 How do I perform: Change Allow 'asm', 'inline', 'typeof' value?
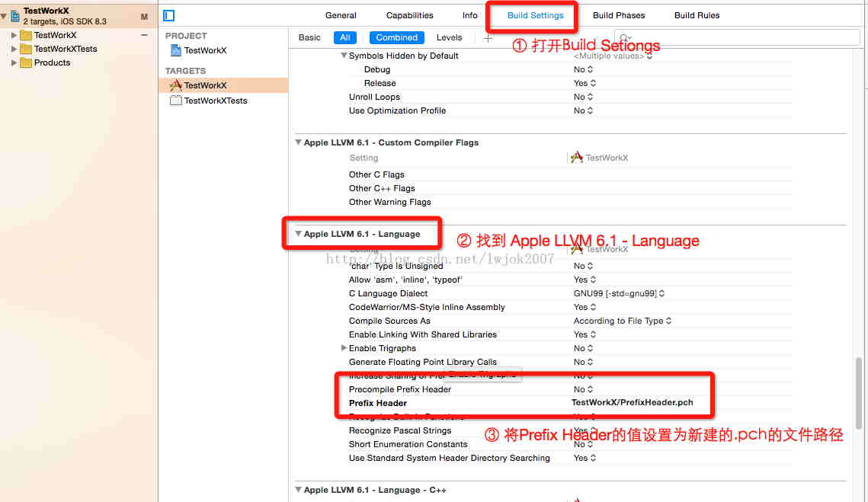[x=585, y=280]
